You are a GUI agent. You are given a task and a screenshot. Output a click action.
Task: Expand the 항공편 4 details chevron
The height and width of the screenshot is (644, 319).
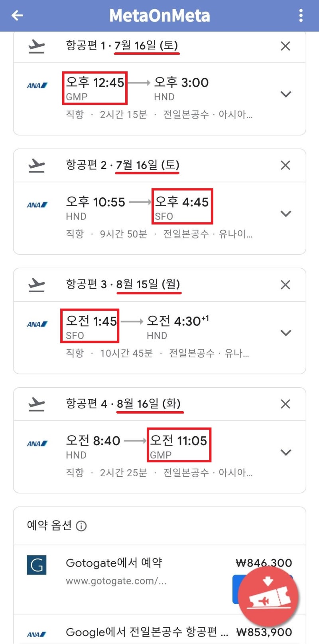[286, 452]
